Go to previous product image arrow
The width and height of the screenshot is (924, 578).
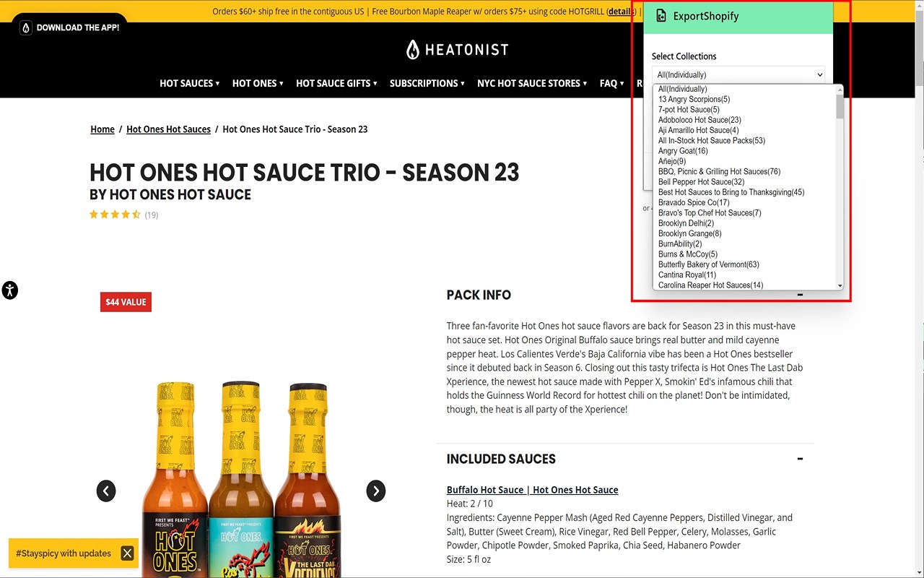pyautogui.click(x=106, y=491)
